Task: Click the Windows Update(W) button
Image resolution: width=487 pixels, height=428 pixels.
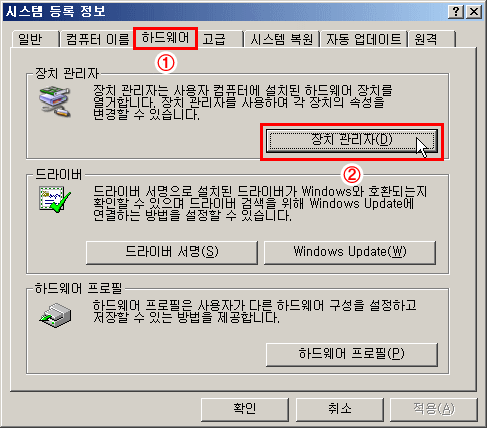Action: click(x=350, y=252)
